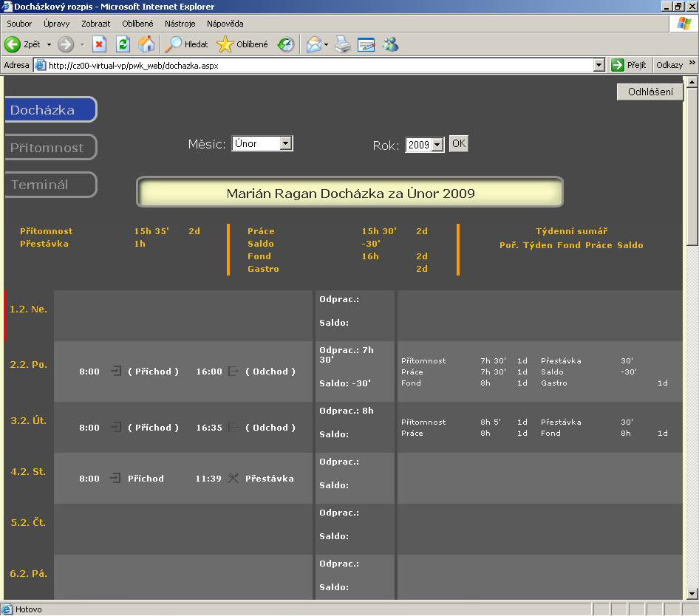Open the Oblíbené menu in menu bar
This screenshot has width=699, height=616.
137,24
